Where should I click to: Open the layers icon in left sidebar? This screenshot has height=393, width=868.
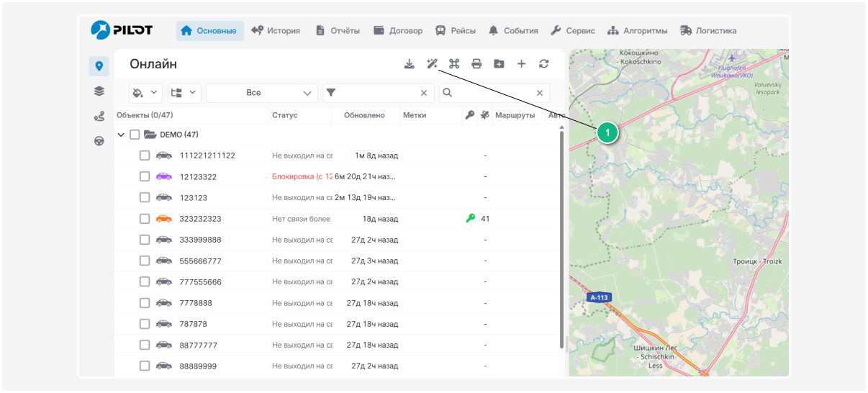(x=99, y=91)
